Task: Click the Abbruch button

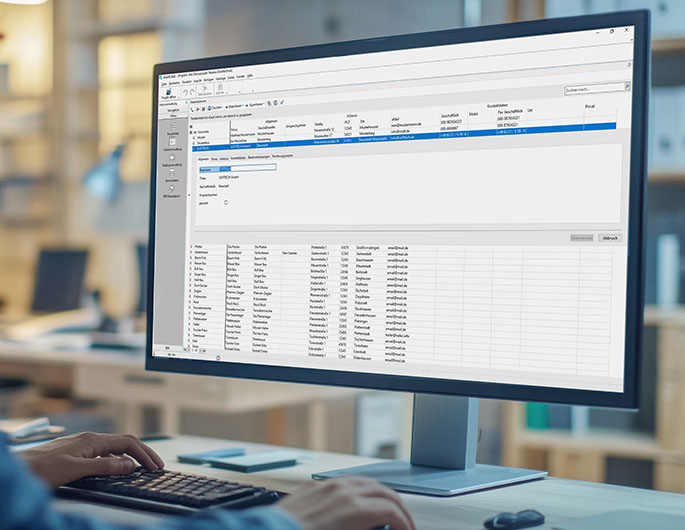Action: tap(610, 238)
